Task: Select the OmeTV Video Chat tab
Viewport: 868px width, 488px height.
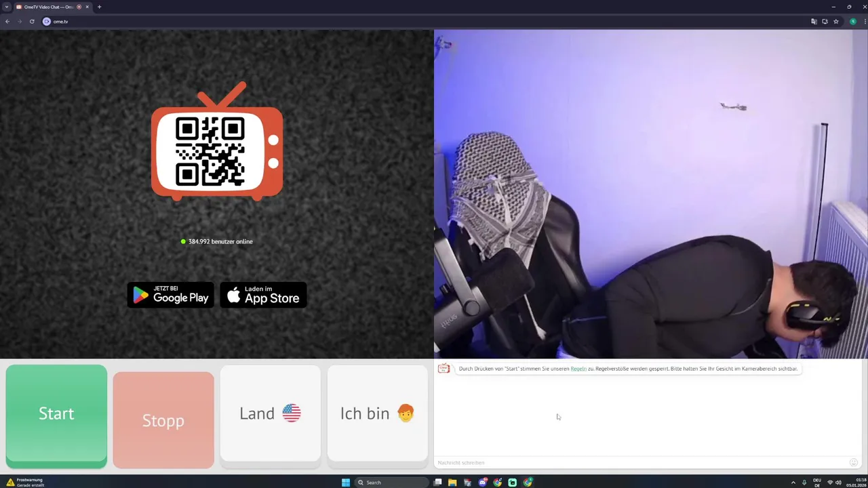Action: [52, 7]
